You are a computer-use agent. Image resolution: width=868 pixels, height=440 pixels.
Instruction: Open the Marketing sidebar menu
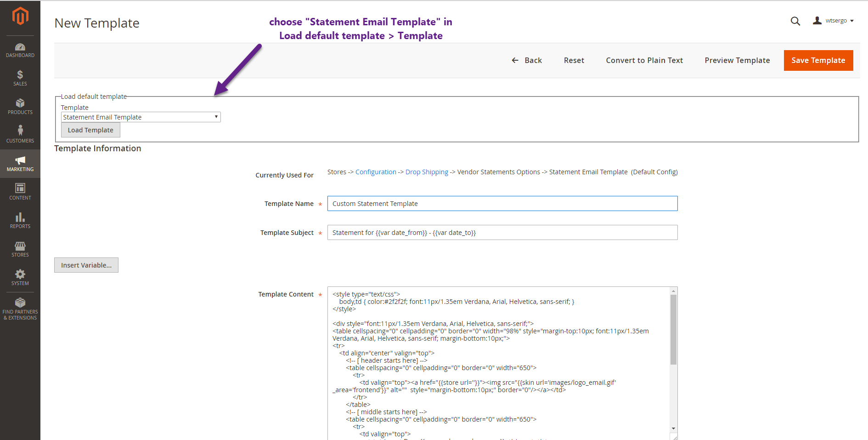pos(20,164)
